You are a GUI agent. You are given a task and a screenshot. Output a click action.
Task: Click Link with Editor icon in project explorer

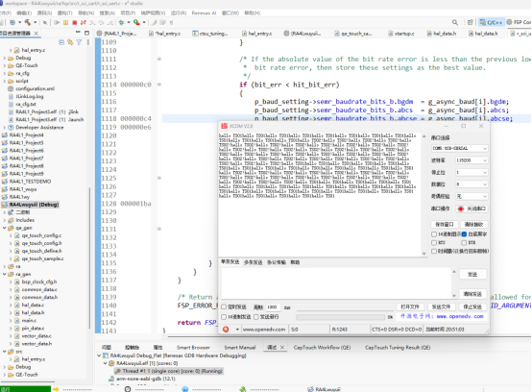click(x=70, y=42)
